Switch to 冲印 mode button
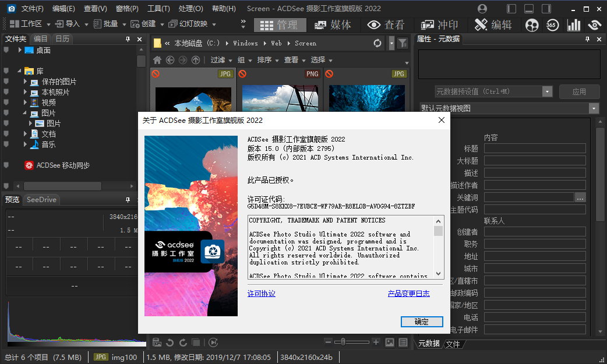The height and width of the screenshot is (364, 607). click(x=440, y=25)
